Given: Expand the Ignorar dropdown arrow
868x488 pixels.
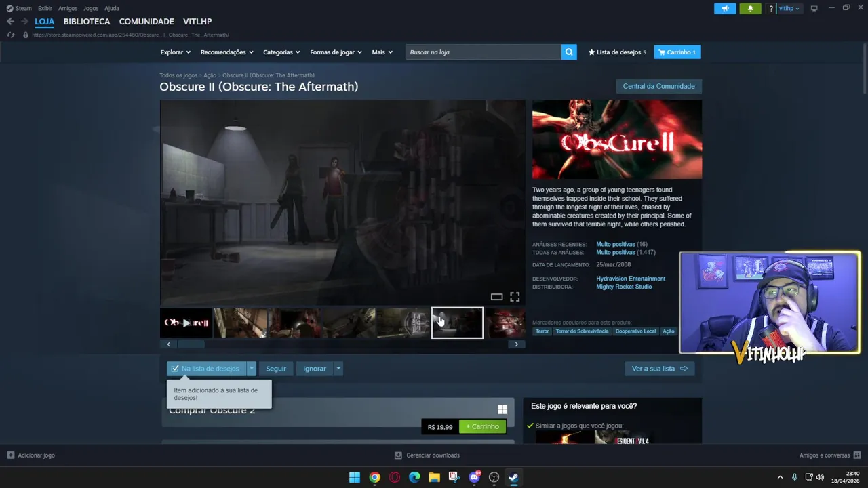Looking at the screenshot, I should [338, 369].
